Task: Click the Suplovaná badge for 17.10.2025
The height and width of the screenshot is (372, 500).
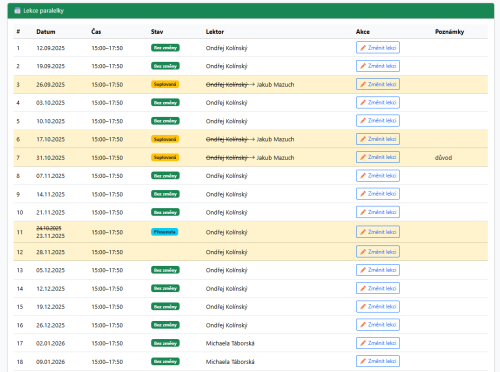Action: tap(165, 139)
